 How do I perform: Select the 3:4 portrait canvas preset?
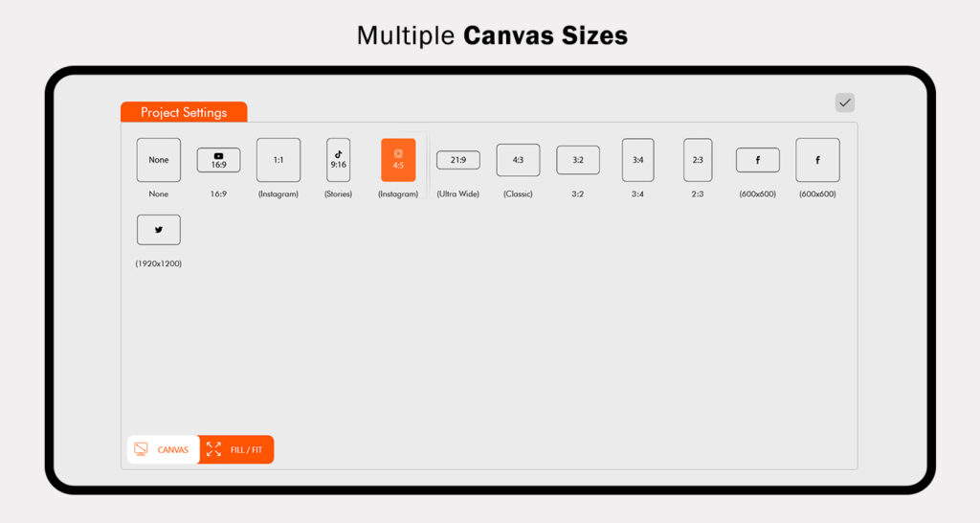(637, 160)
